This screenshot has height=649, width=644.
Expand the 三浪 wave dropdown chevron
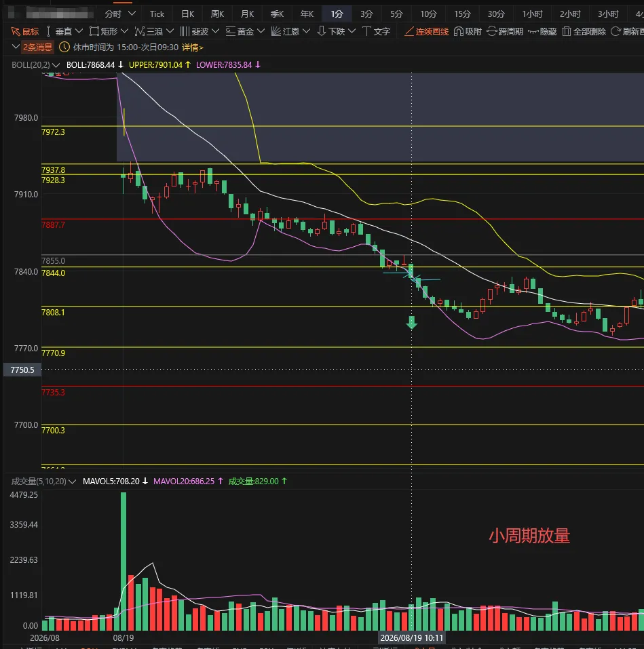(x=170, y=31)
